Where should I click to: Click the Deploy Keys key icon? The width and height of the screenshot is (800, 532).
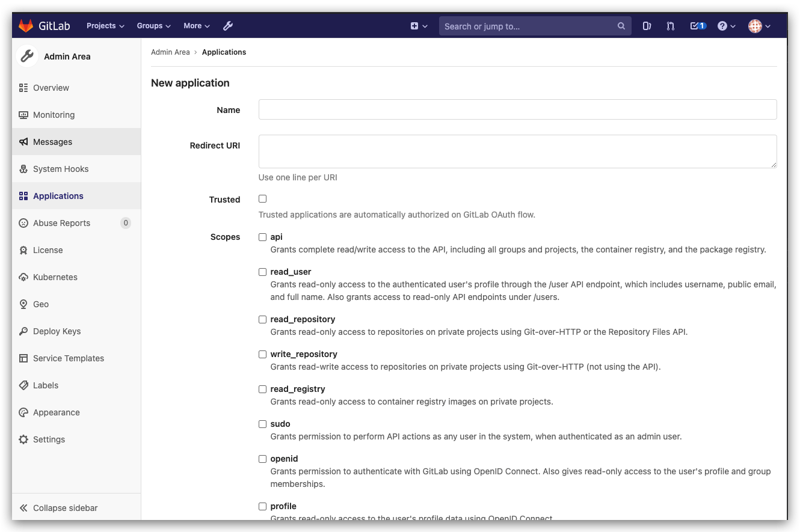[x=23, y=331]
